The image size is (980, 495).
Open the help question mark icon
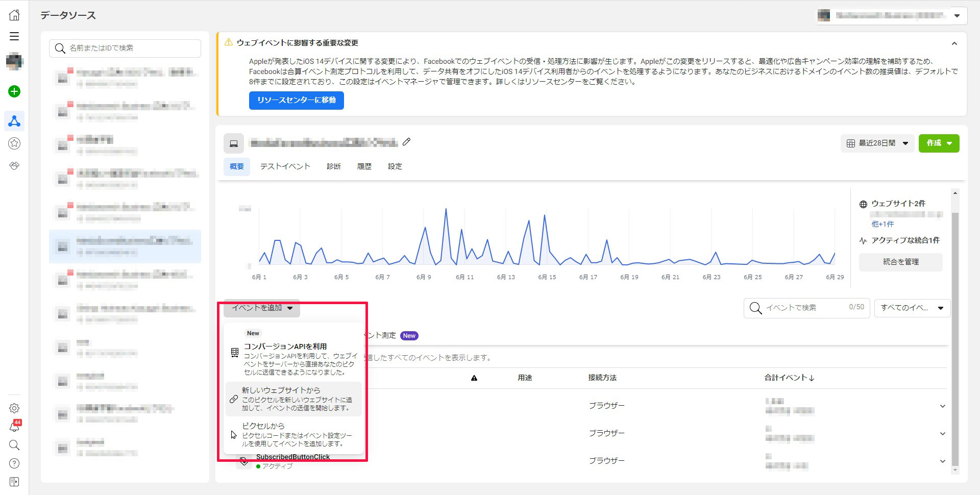coord(14,463)
